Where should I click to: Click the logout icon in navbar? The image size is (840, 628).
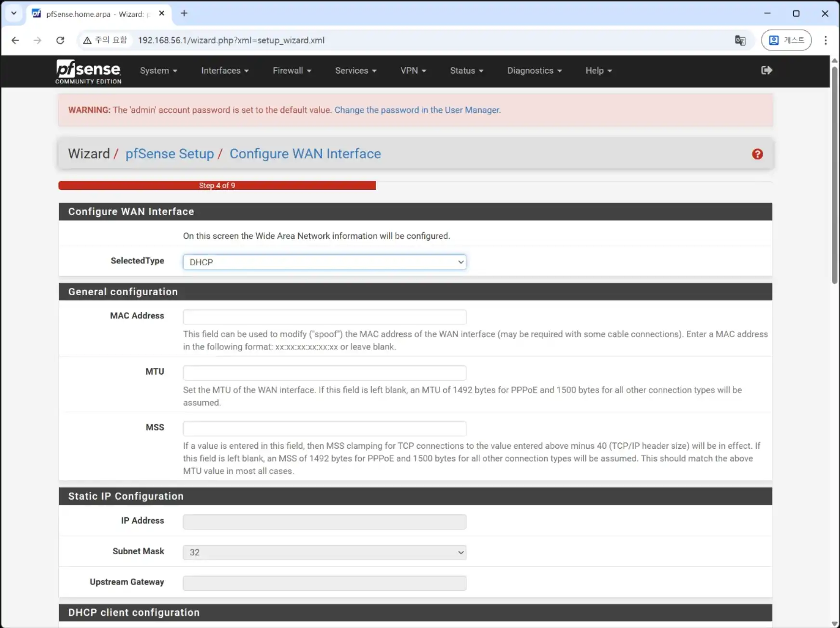(766, 70)
